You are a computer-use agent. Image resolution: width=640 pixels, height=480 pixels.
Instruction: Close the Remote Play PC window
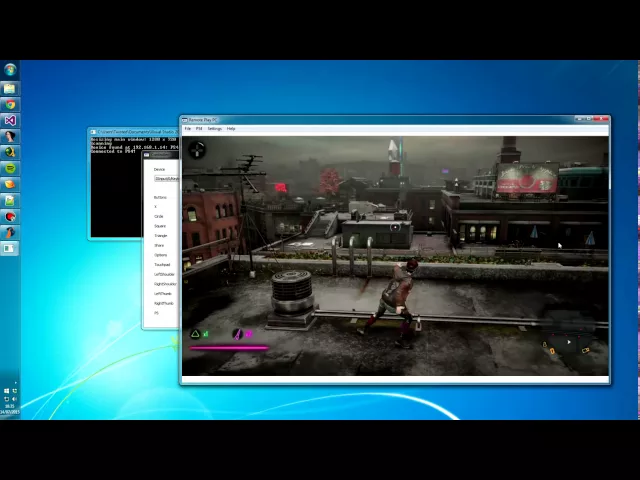[600, 119]
